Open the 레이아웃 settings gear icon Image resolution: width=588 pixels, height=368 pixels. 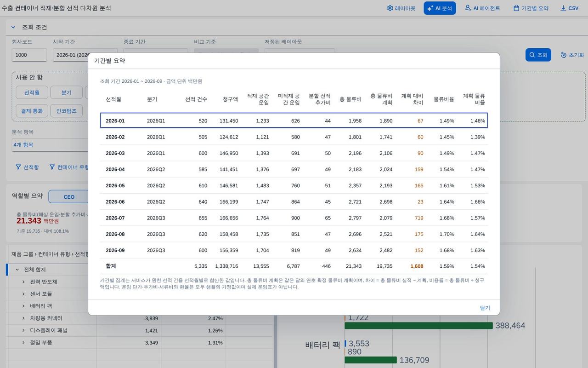tap(390, 8)
